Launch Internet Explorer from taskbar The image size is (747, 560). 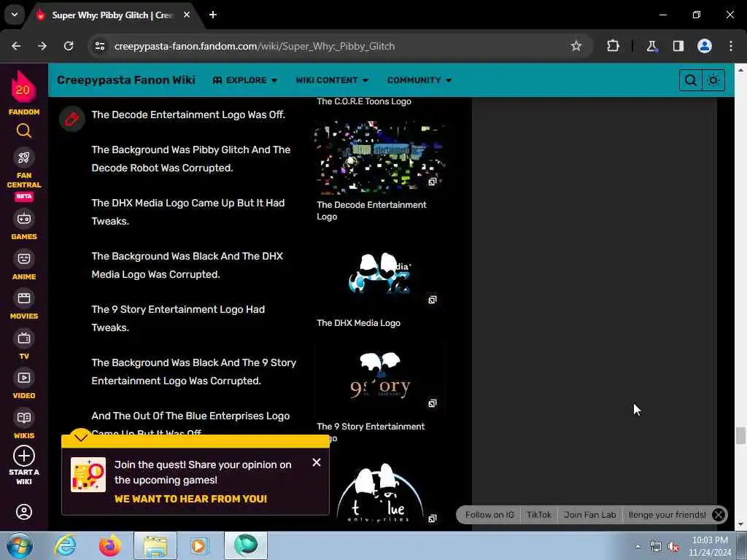tap(65, 545)
